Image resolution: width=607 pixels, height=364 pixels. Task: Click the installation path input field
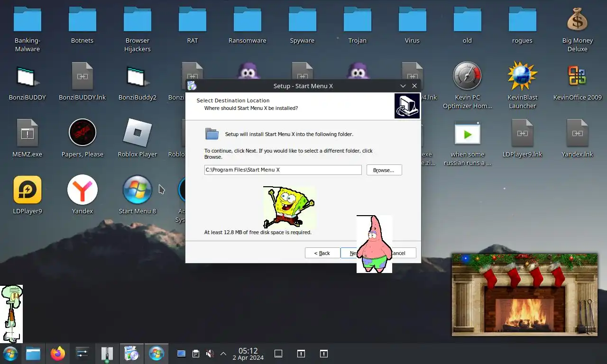[283, 170]
